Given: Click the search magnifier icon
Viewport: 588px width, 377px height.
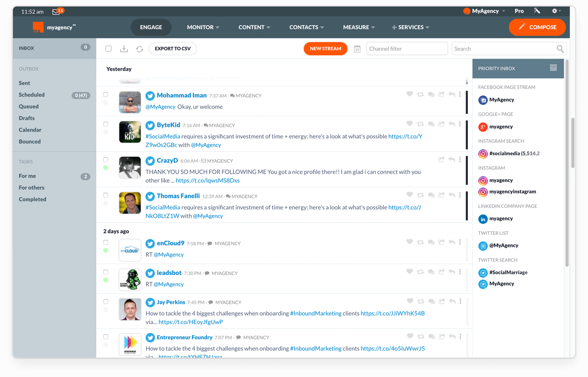Looking at the screenshot, I should coord(560,49).
